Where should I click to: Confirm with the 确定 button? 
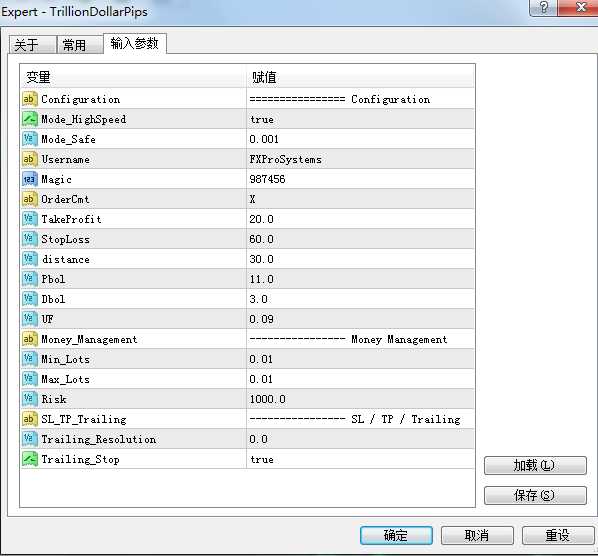pos(396,535)
